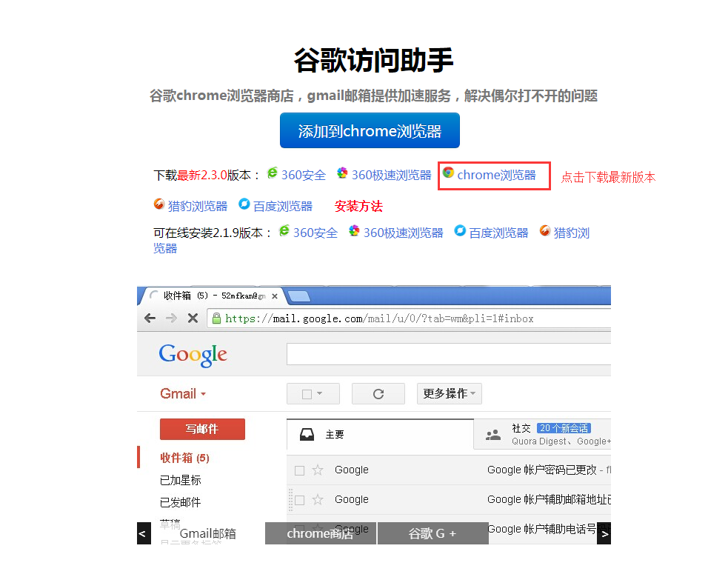Open select-all checkbox dropdown in toolbar

(x=313, y=393)
